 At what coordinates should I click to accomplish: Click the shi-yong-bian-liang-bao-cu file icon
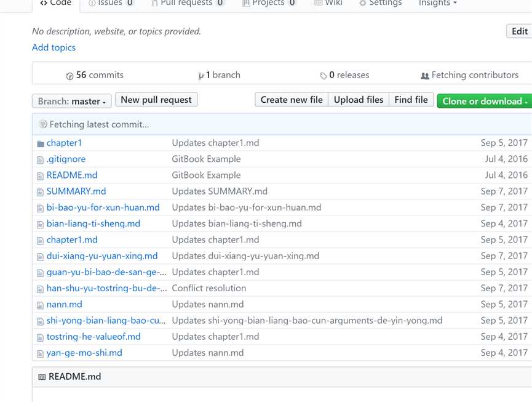(x=40, y=321)
